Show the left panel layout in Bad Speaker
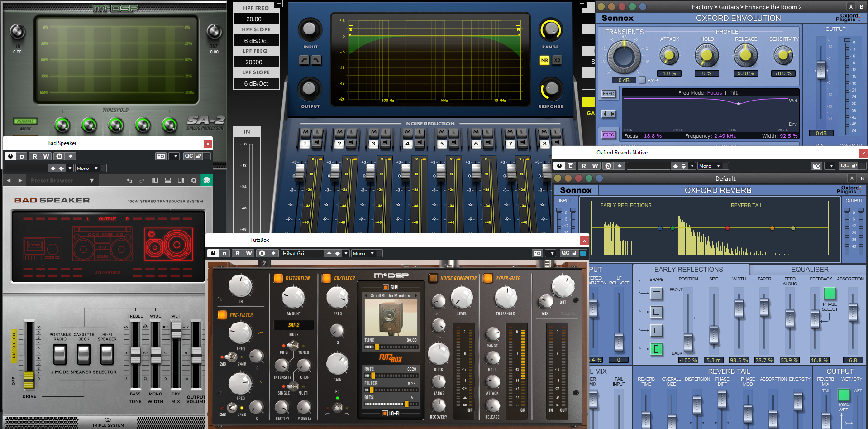 [155, 180]
